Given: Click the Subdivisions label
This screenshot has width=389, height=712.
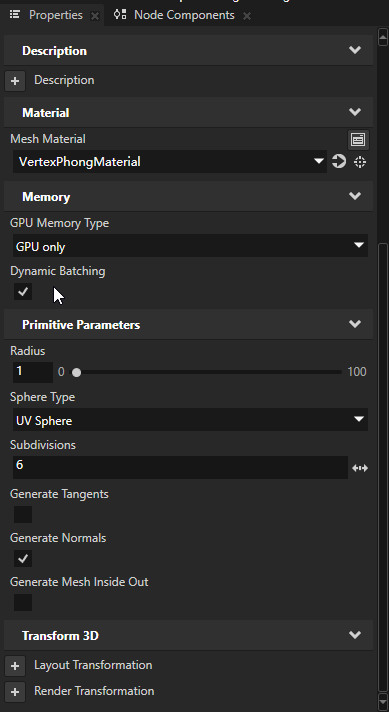Looking at the screenshot, I should click(43, 445).
